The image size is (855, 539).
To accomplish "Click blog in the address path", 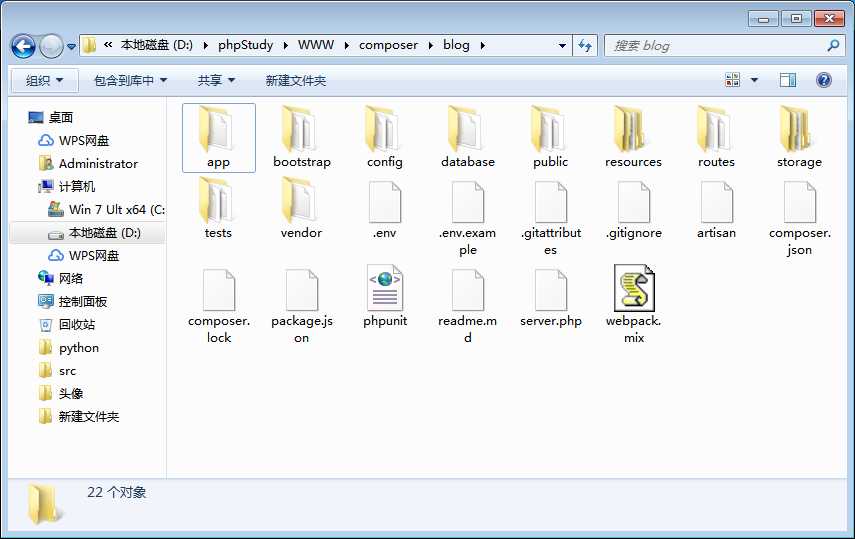I will [456, 45].
